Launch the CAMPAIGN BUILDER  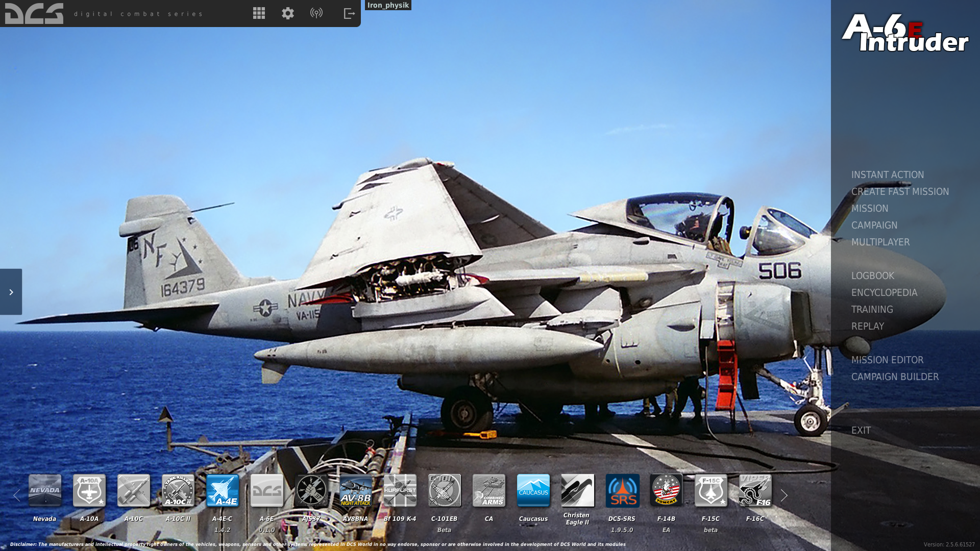tap(895, 377)
